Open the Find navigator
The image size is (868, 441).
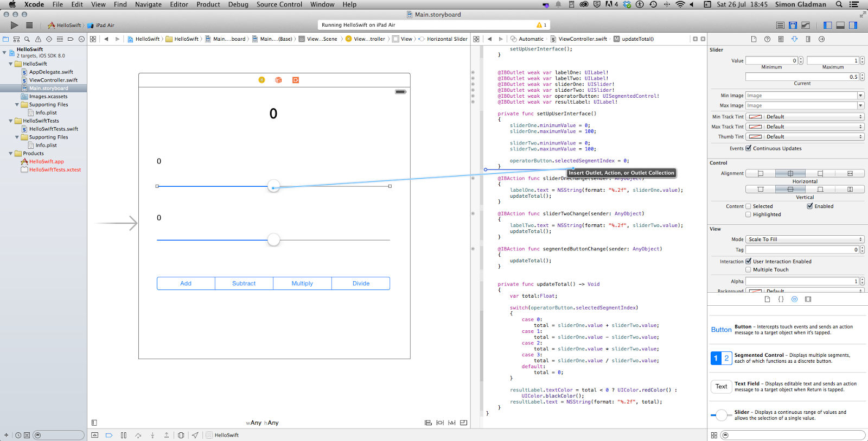pyautogui.click(x=27, y=39)
